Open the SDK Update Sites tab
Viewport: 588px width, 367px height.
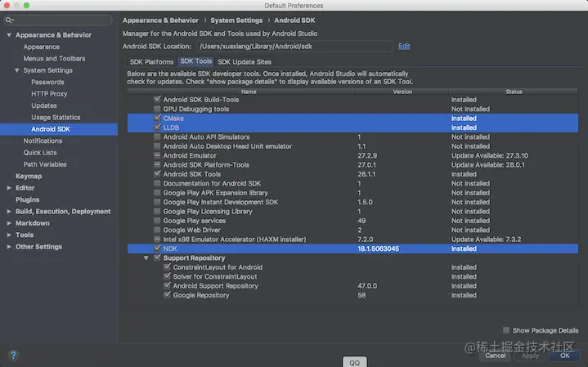tap(245, 62)
